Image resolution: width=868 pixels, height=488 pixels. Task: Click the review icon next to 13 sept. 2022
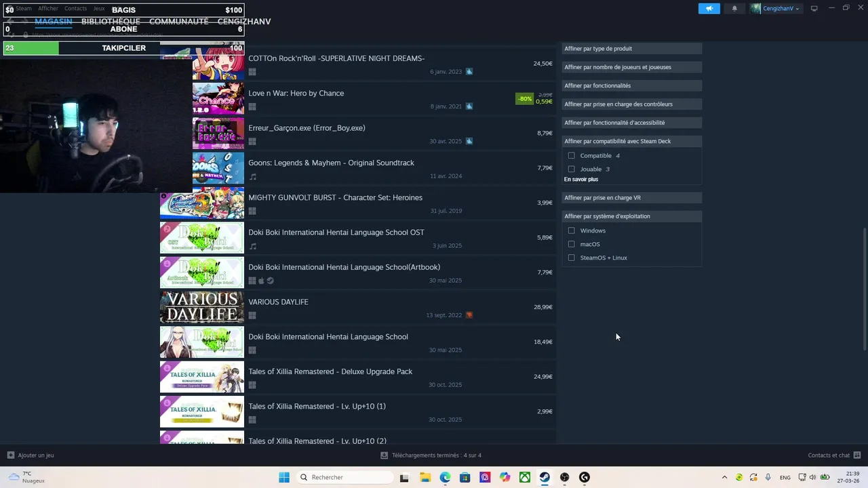point(469,315)
